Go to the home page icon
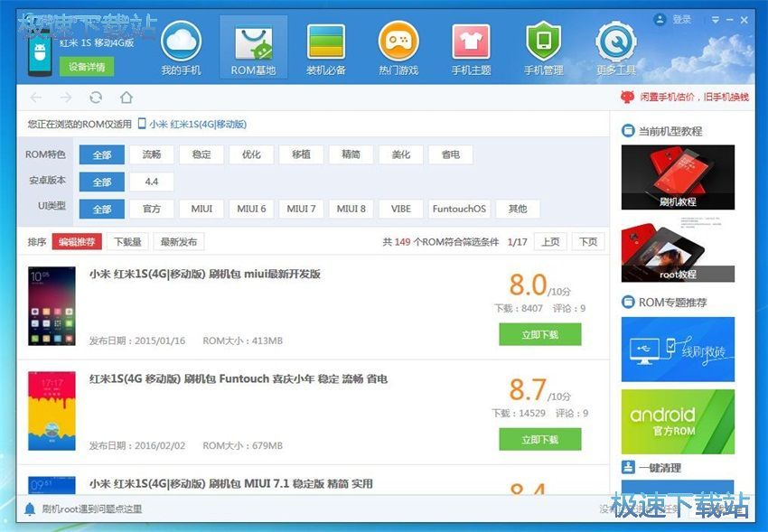Screen dimensions: 768x532 (x=126, y=98)
